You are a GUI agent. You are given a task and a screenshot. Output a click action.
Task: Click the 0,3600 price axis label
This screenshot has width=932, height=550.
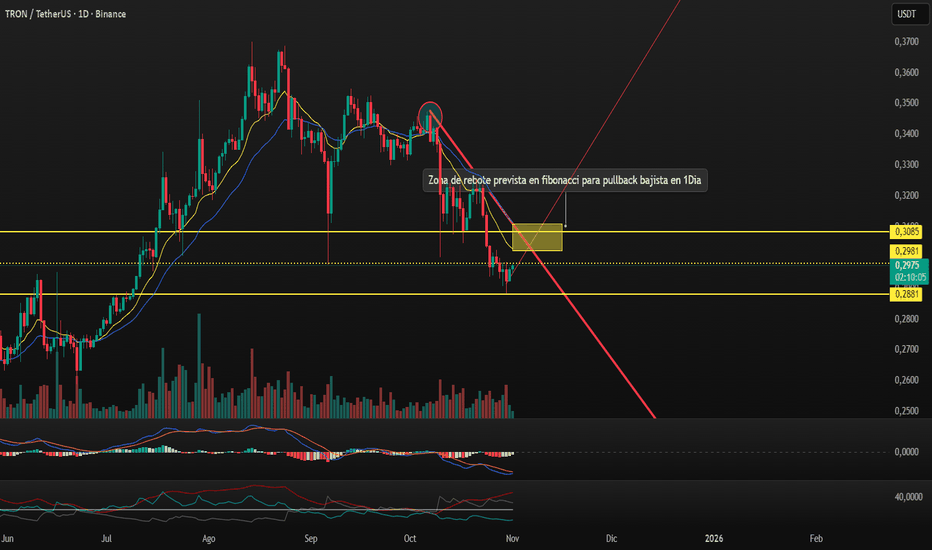(x=906, y=73)
